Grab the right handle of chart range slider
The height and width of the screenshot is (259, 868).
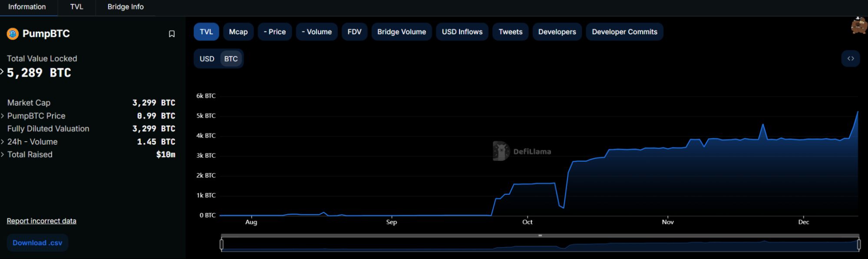[x=858, y=245]
